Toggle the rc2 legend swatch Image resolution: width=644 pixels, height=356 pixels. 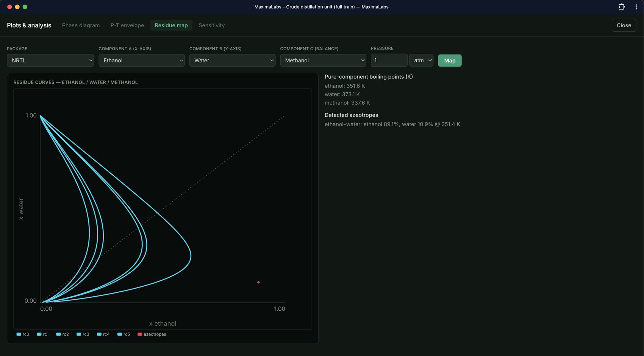click(58, 334)
